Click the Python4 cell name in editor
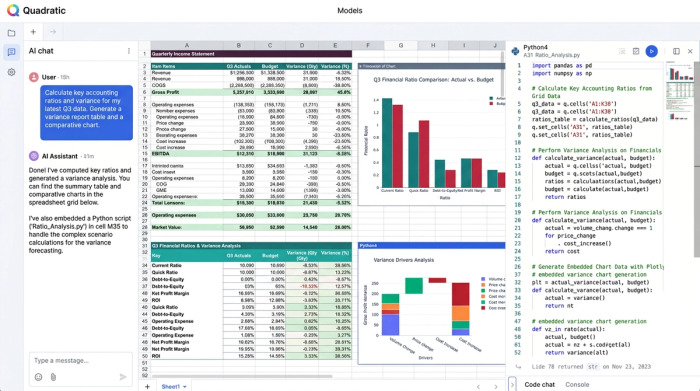This screenshot has height=391, width=700. [535, 47]
